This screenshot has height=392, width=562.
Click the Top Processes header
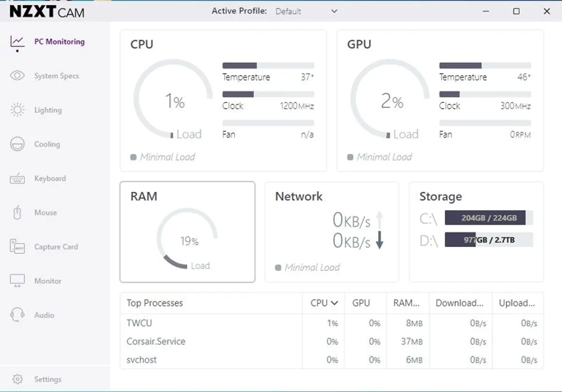point(155,303)
